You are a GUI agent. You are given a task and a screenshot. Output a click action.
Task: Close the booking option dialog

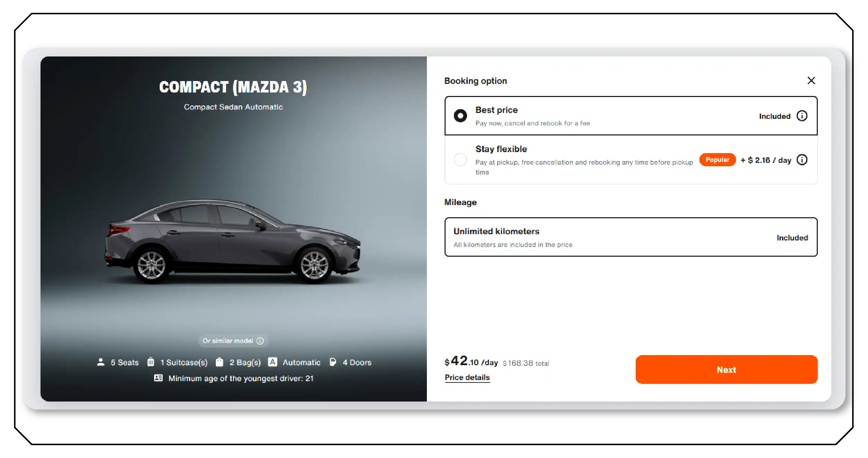811,81
